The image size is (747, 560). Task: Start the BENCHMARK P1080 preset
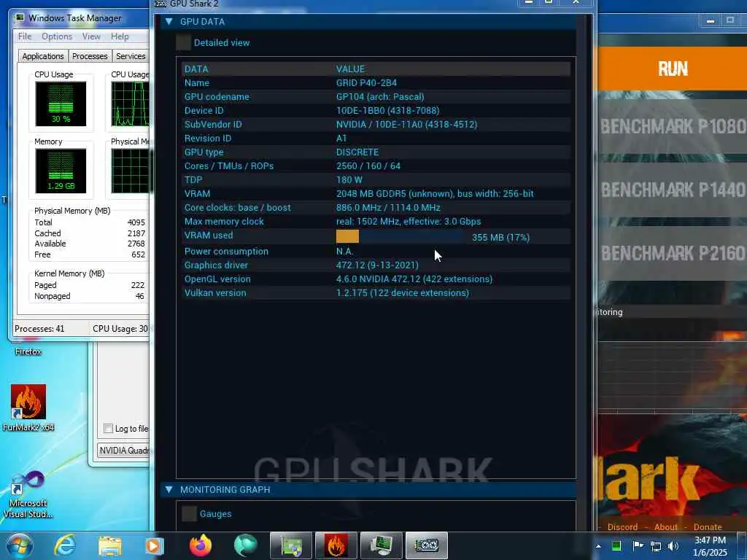tap(673, 127)
